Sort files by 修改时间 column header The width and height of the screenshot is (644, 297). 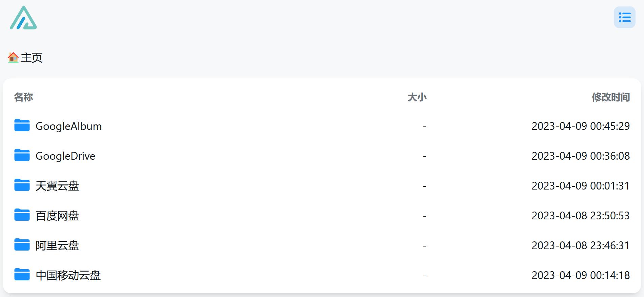[611, 97]
